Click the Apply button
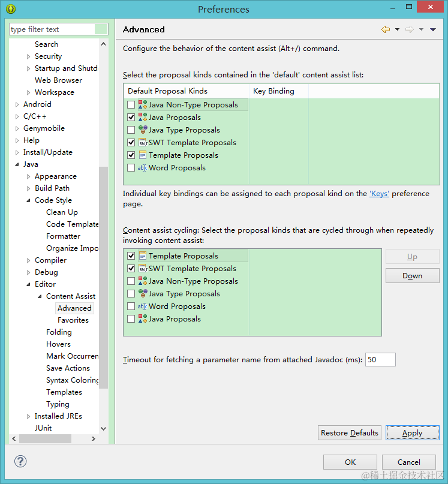The height and width of the screenshot is (484, 448). click(412, 433)
